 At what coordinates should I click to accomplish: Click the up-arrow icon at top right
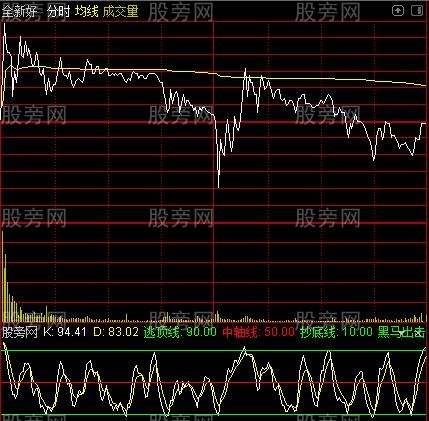coord(398,11)
